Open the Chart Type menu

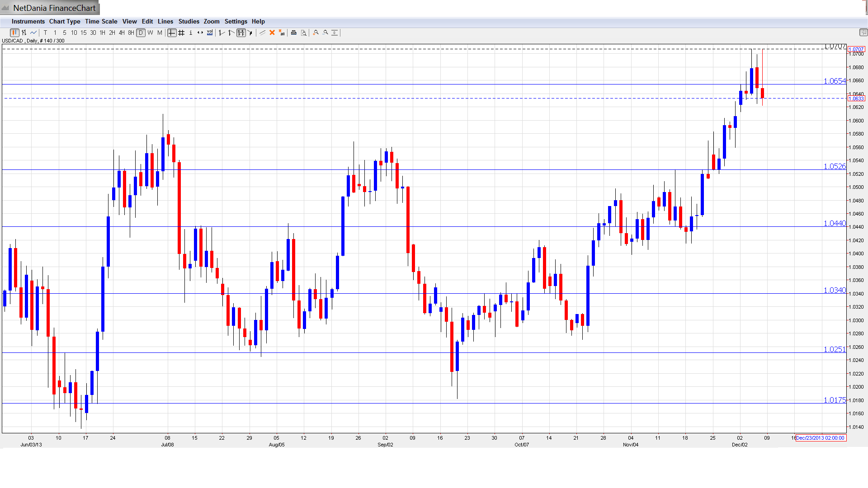(x=65, y=21)
